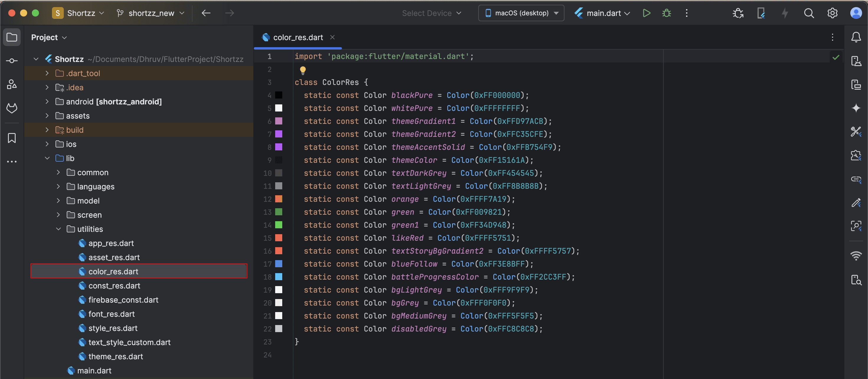Close the color_res.dart tab with the X
Image resolution: width=868 pixels, height=379 pixels.
click(x=332, y=37)
